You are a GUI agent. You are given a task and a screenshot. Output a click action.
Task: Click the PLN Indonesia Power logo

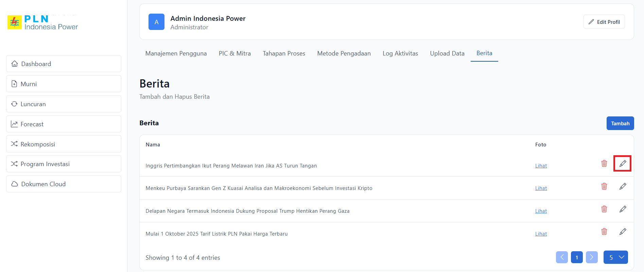tap(43, 22)
